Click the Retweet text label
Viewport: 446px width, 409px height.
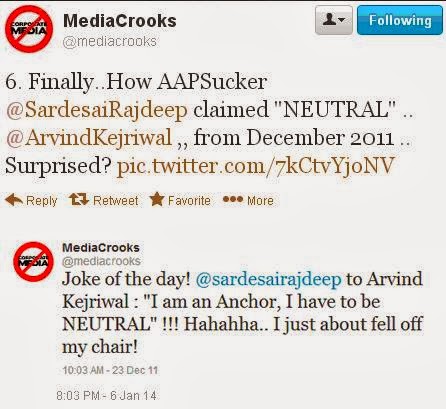point(116,200)
